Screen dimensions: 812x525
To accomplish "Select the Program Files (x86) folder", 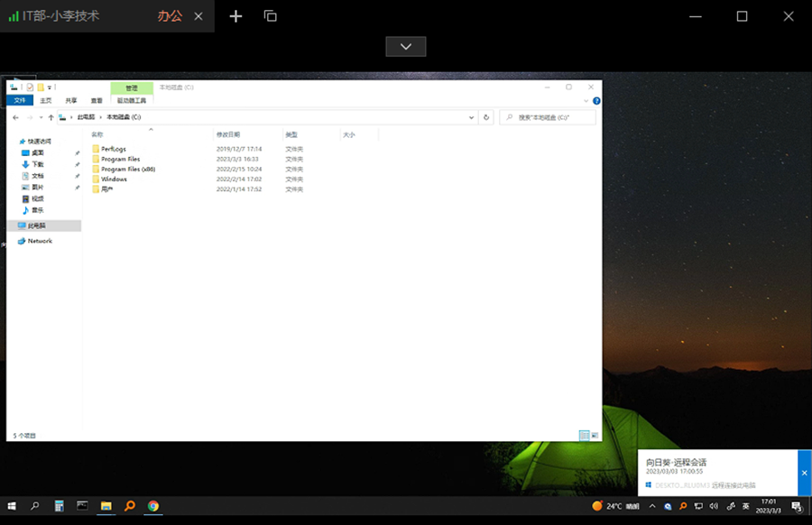I will tap(128, 169).
